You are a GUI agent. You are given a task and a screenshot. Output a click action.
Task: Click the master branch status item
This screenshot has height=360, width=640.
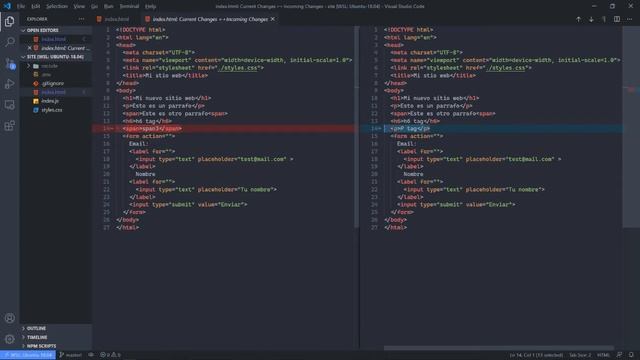(x=70, y=355)
